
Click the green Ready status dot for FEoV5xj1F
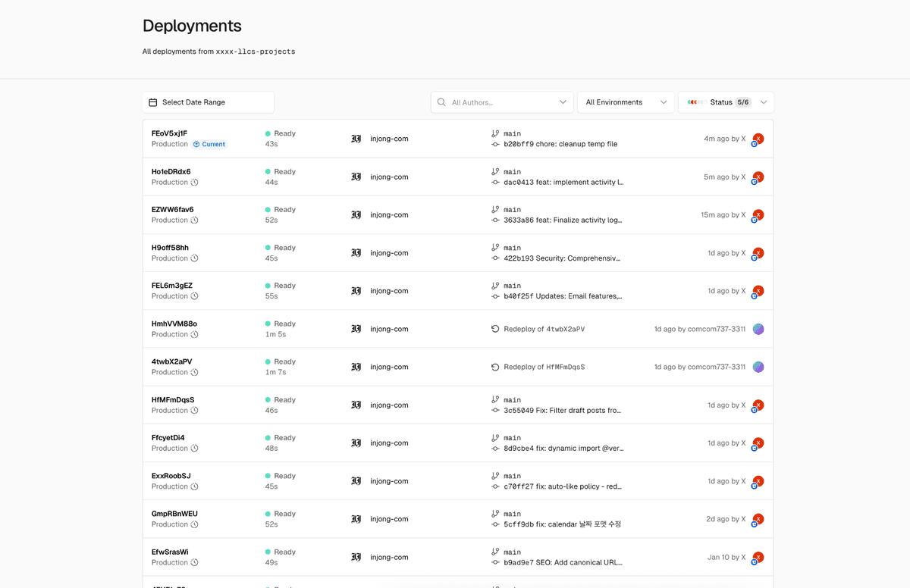(268, 133)
